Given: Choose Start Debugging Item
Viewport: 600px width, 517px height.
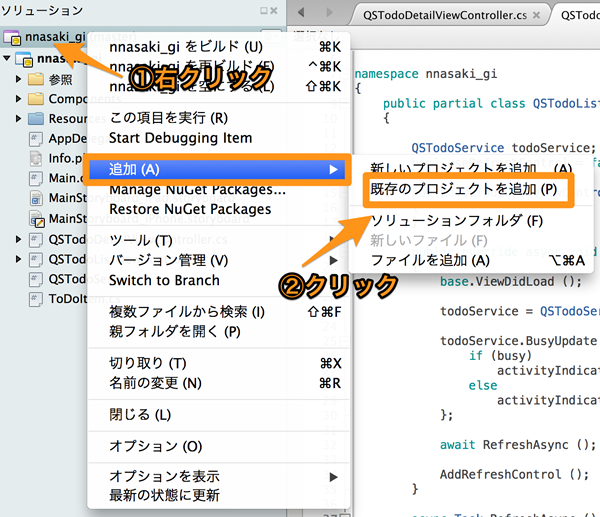Looking at the screenshot, I should click(x=218, y=138).
